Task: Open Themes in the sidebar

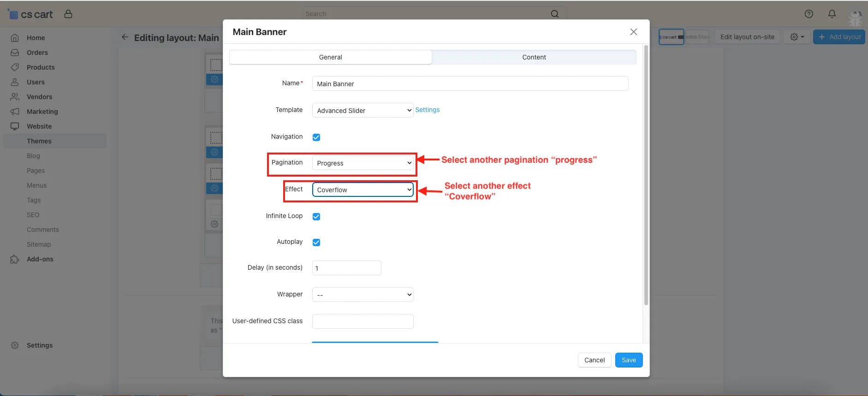Action: pyautogui.click(x=55, y=141)
